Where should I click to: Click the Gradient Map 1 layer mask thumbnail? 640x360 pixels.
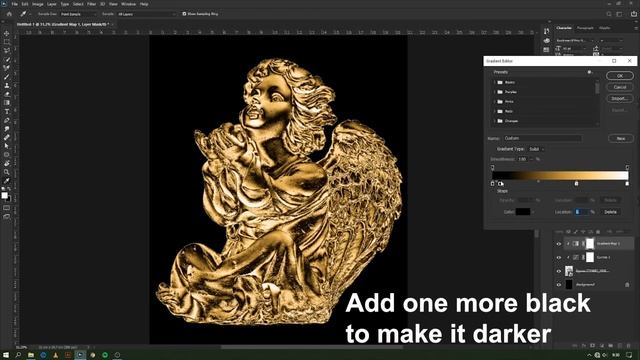point(589,244)
